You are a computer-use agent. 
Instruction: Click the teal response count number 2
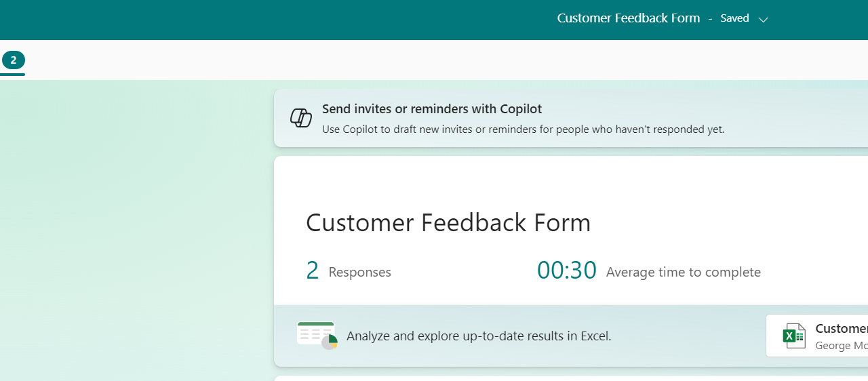pyautogui.click(x=312, y=270)
